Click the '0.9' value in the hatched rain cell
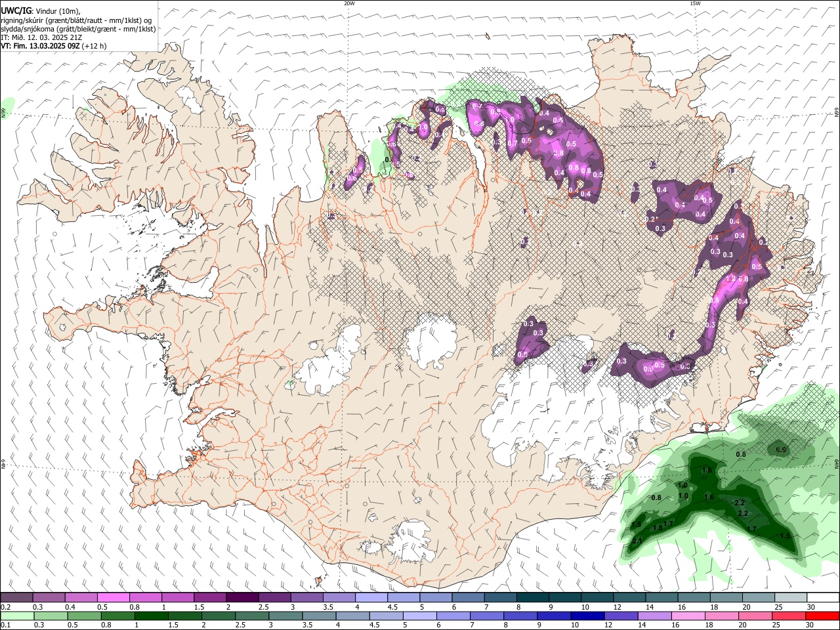 tap(781, 450)
